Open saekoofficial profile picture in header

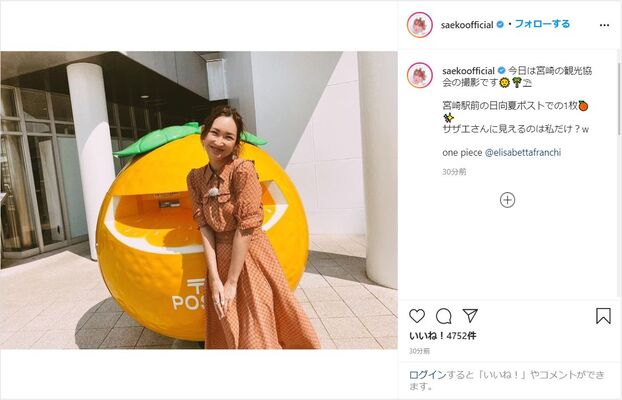coord(420,25)
